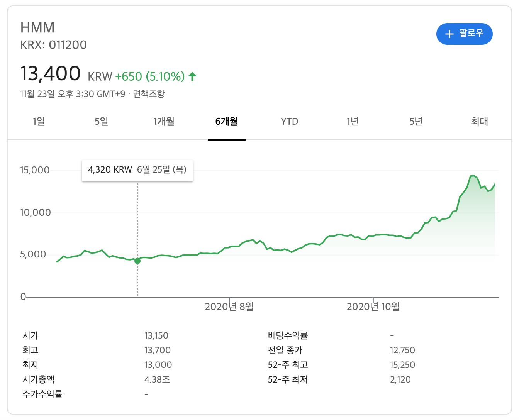Open the 5년 chart tab

(x=416, y=122)
